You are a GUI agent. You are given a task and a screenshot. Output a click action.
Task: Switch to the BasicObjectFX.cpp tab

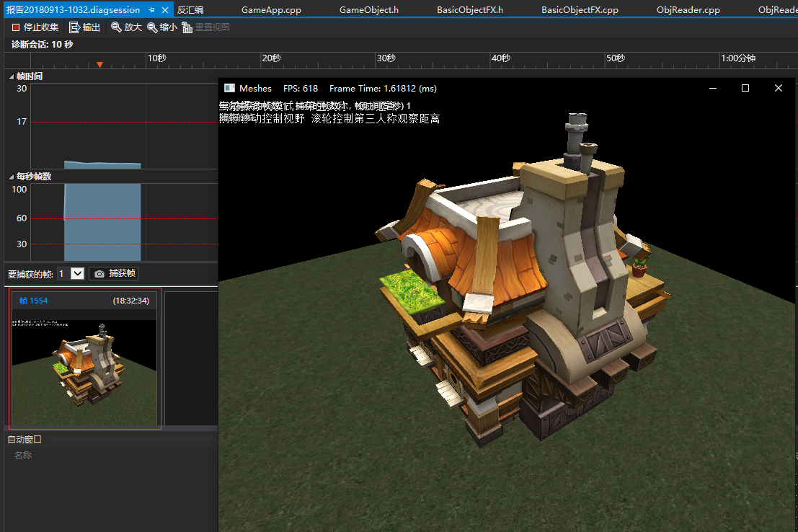coord(580,9)
